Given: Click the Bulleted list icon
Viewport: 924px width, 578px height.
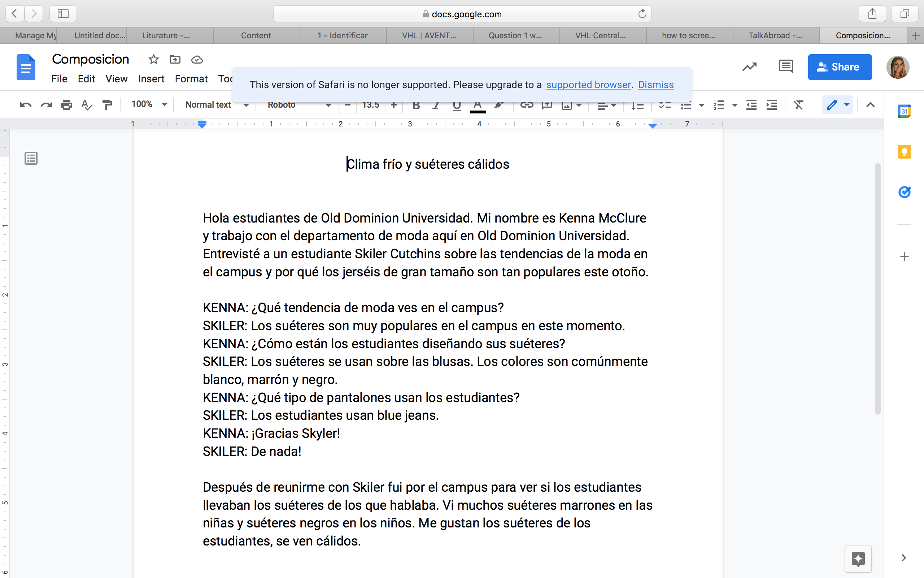Looking at the screenshot, I should (686, 105).
